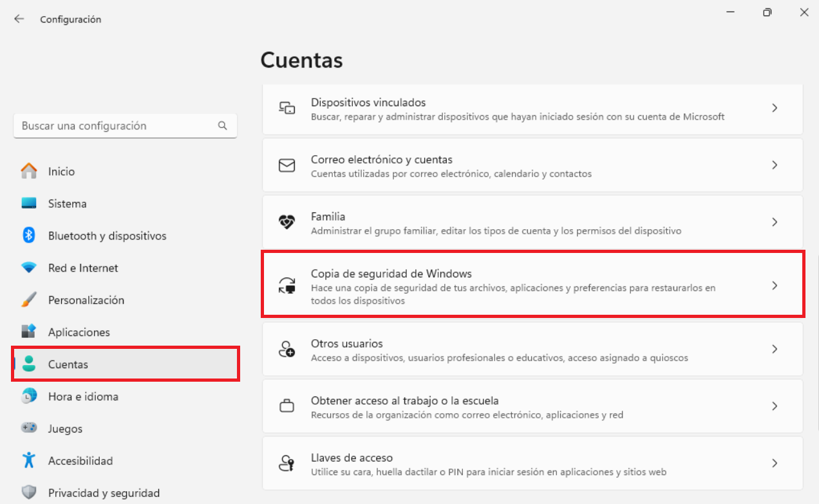Click the Accesibilidad person icon

coord(30,461)
